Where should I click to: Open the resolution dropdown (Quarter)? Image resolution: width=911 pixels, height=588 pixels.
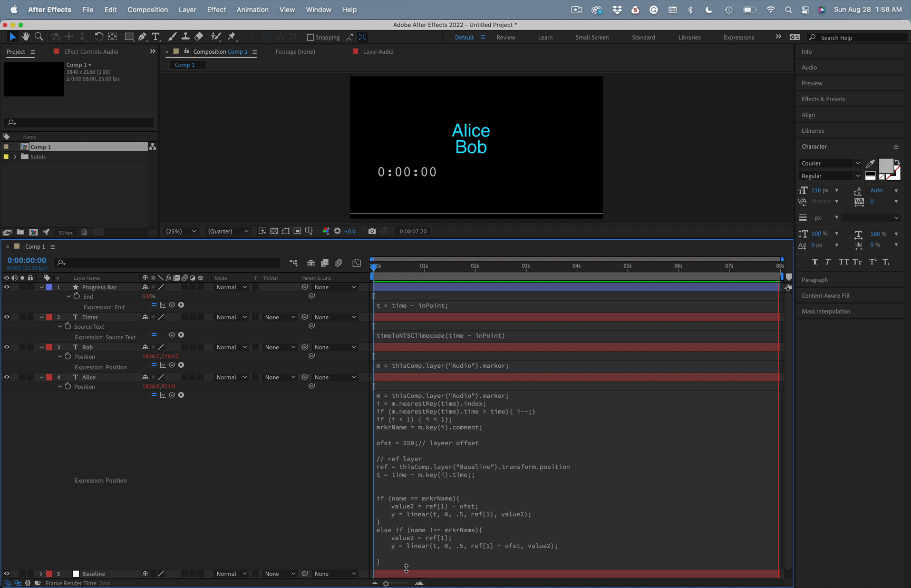228,231
